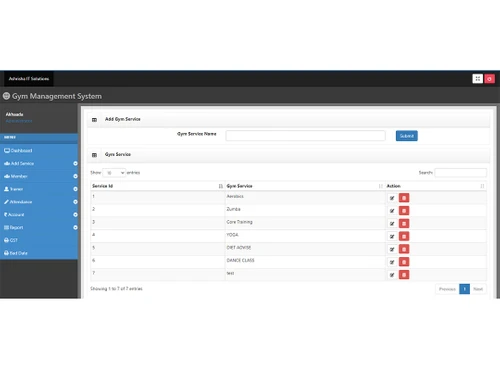Delete the Core Training service

[x=404, y=224]
